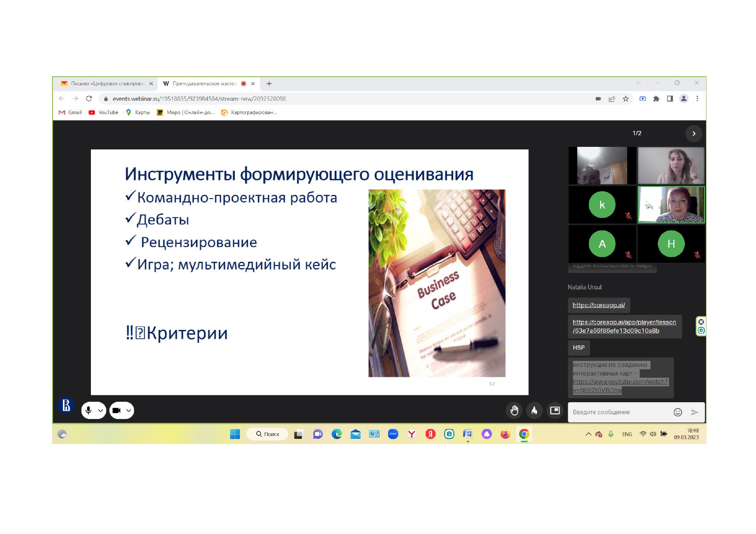
Task: Show next page of participant videos
Action: coord(694,133)
